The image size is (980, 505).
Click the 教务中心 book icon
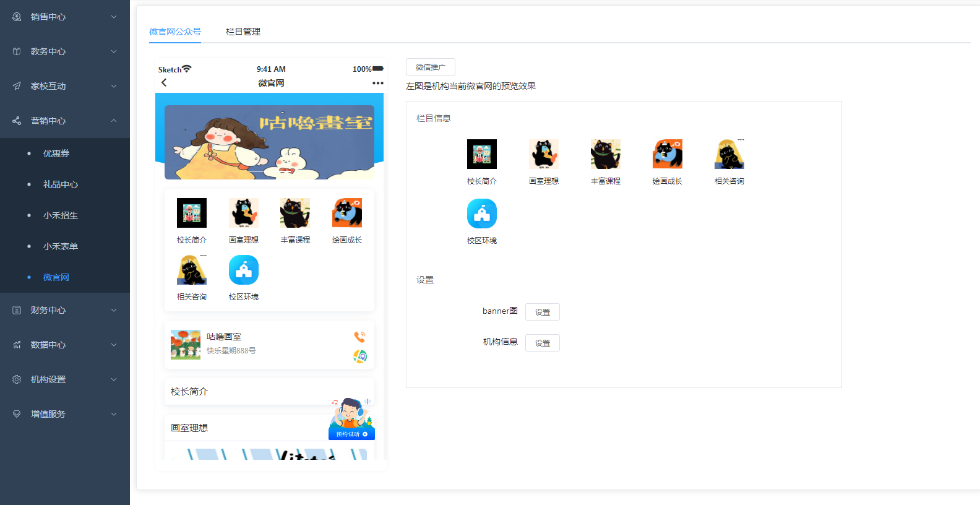click(17, 51)
